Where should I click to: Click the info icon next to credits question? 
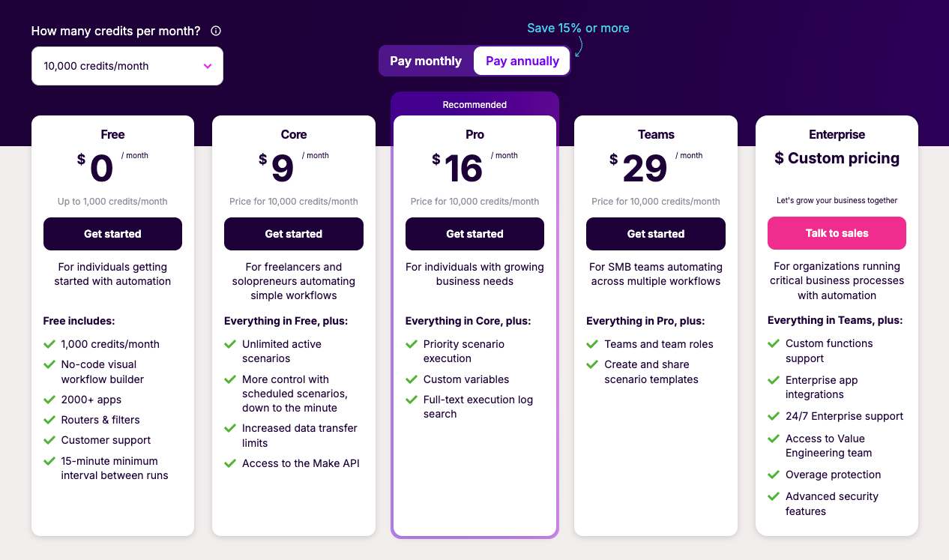coord(215,31)
